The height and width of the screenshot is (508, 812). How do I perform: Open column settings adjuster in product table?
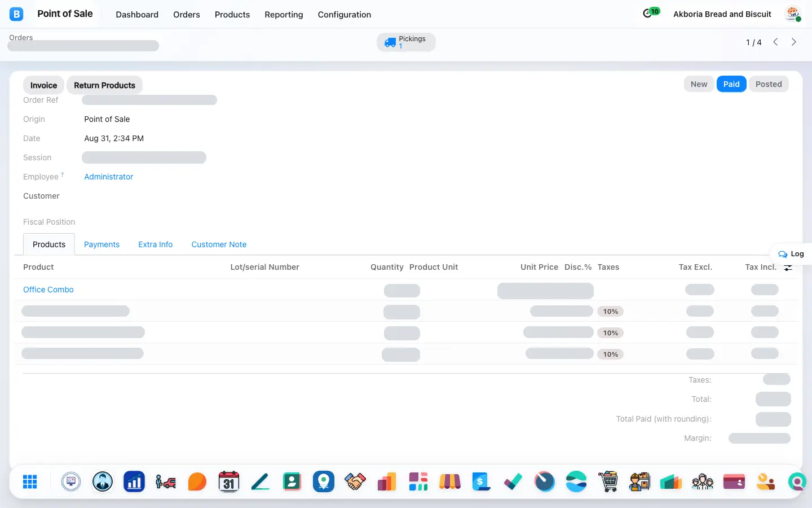point(788,268)
